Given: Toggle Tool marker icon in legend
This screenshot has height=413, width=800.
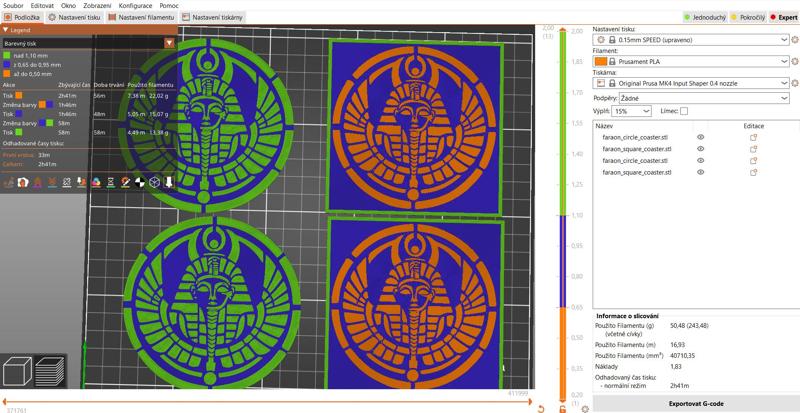Looking at the screenshot, I should [169, 182].
